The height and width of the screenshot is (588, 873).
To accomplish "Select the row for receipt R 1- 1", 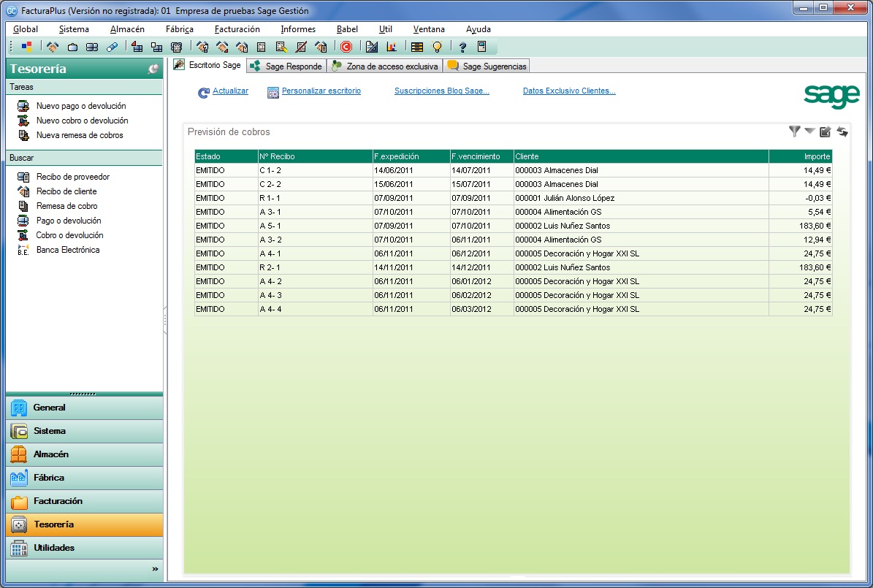I will [513, 198].
